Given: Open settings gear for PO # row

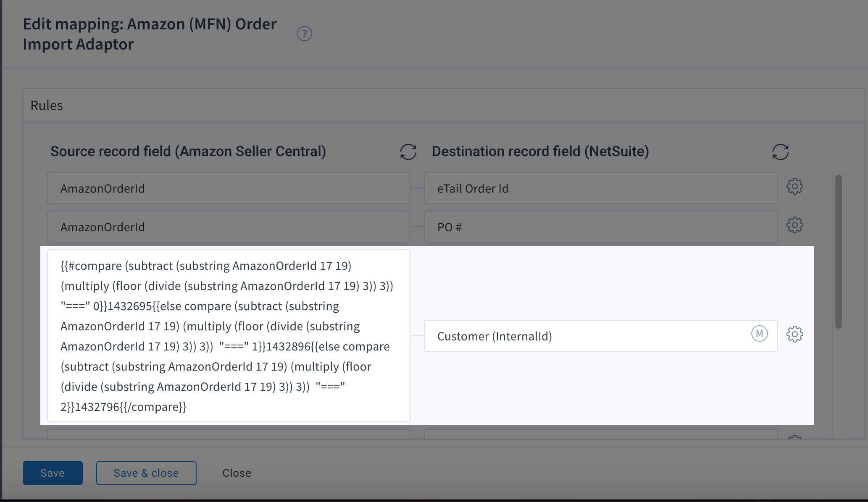Looking at the screenshot, I should [794, 225].
